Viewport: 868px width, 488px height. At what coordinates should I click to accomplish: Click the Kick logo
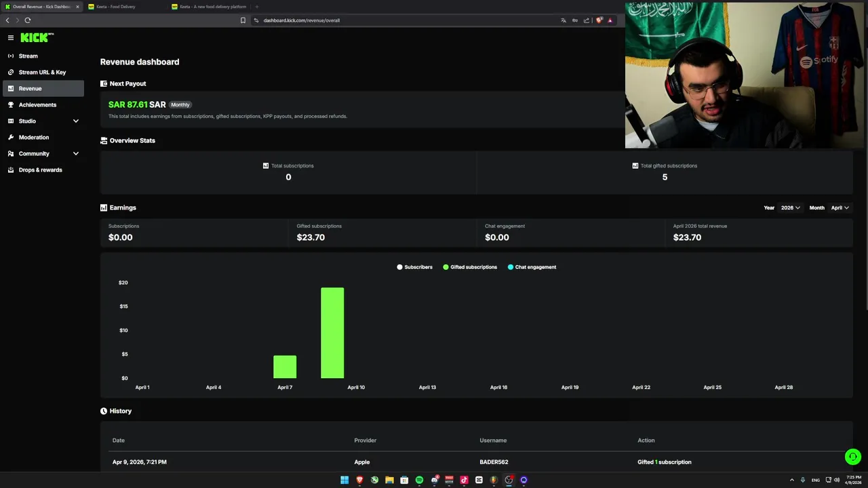[x=37, y=38]
